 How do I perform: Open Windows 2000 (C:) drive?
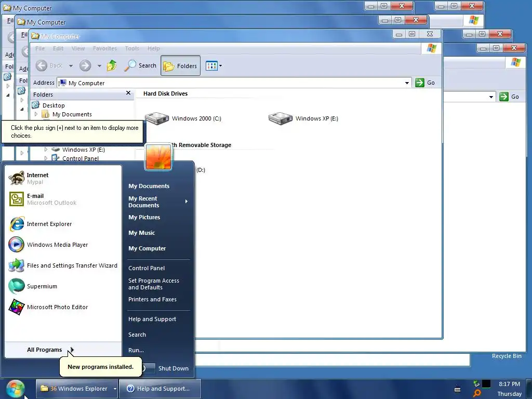(x=183, y=118)
